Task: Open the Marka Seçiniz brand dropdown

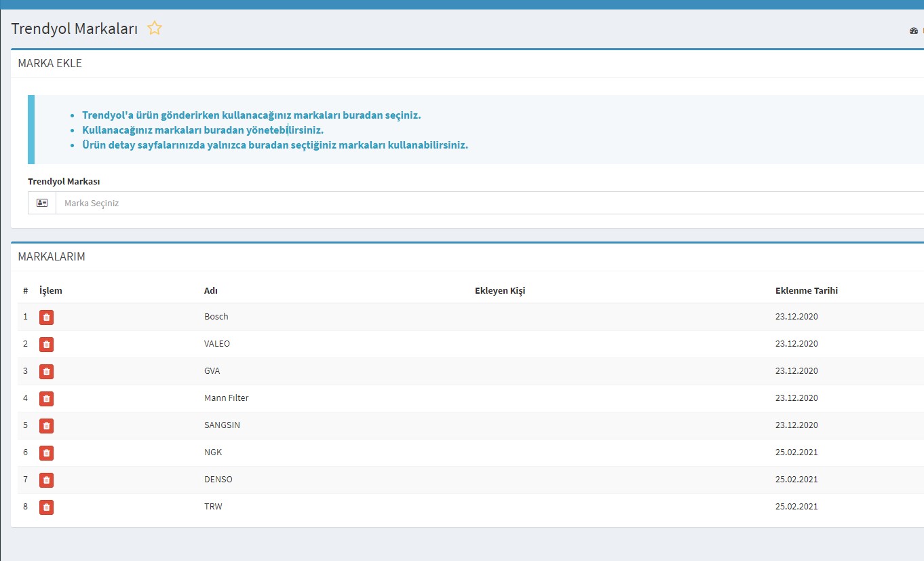Action: pos(488,203)
